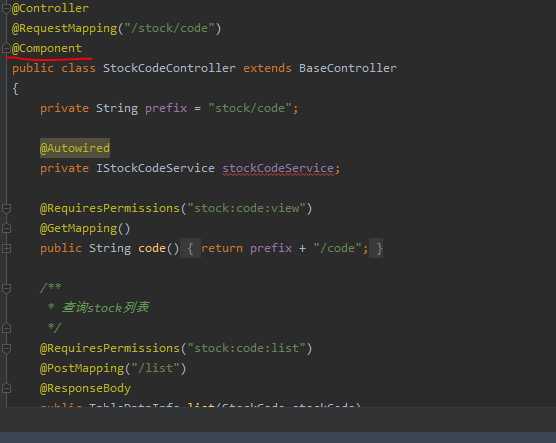
Task: Click the @ResponseBody annotation
Action: (85, 388)
